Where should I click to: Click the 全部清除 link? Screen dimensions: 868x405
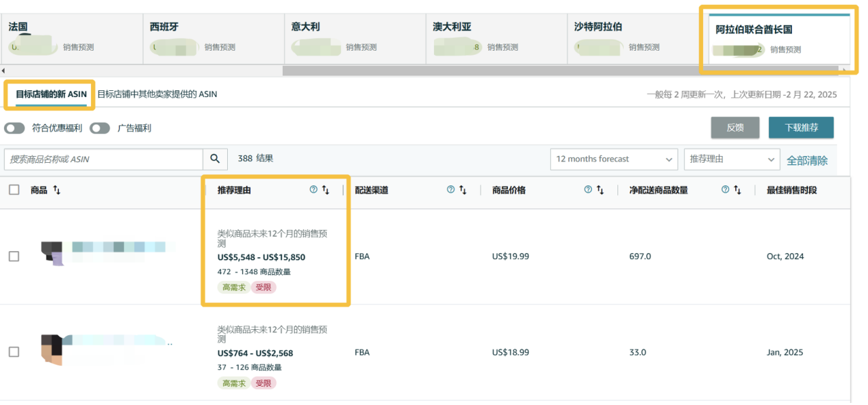tap(807, 160)
